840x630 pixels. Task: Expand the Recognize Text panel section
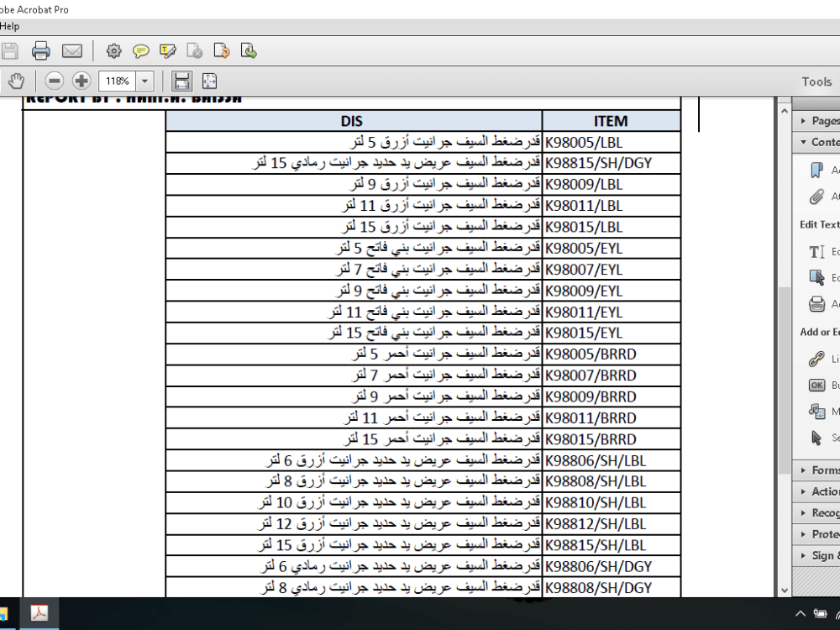point(816,513)
